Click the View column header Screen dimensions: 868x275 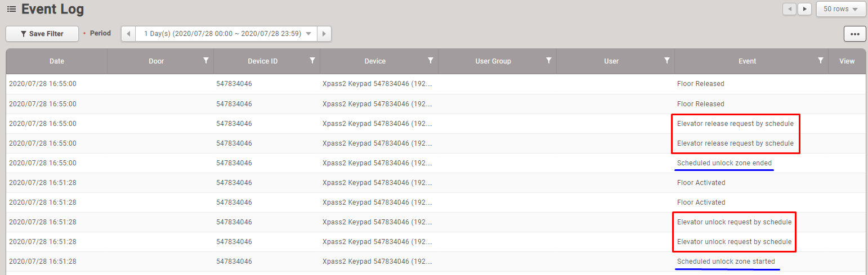[x=847, y=61]
